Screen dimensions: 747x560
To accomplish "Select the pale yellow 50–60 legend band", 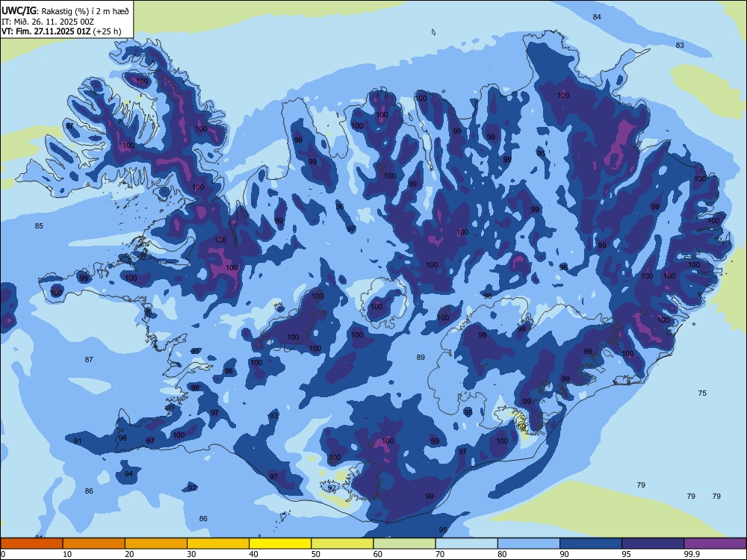I will [342, 544].
